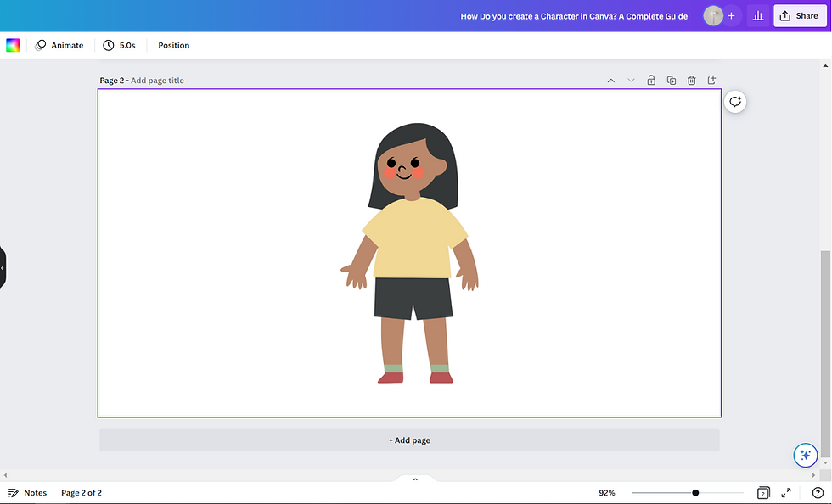832x504 pixels.
Task: Enter fullscreen presentation mode
Action: (786, 493)
